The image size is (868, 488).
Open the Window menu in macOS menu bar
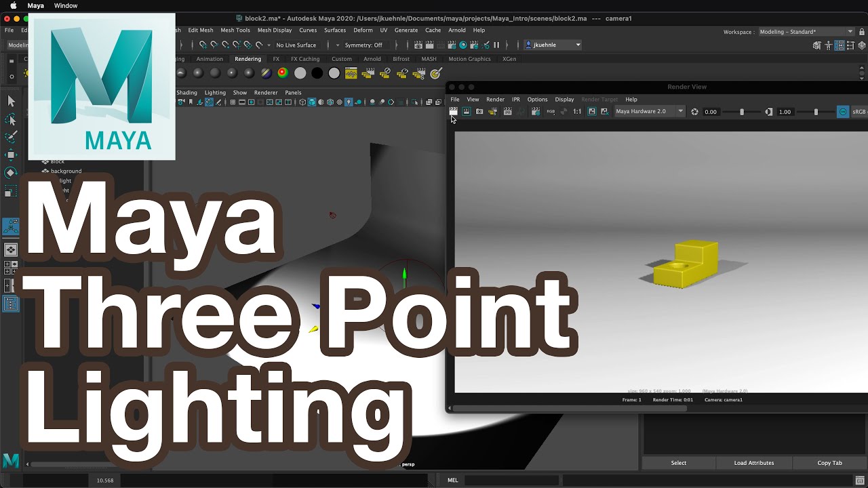click(x=66, y=5)
